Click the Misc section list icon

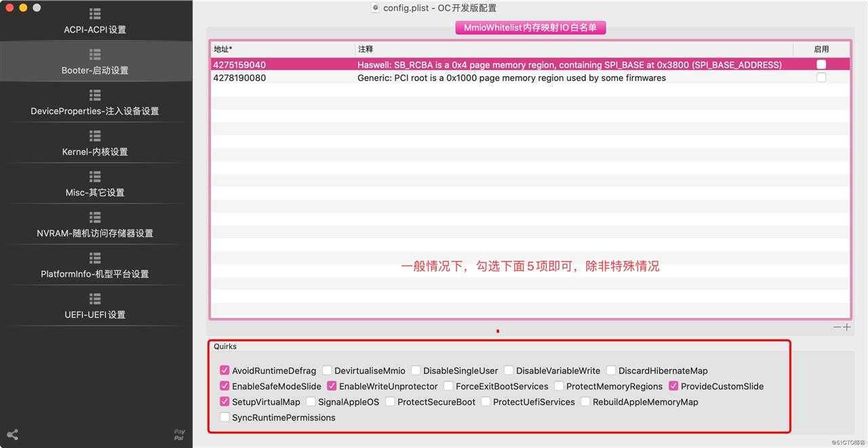click(x=95, y=176)
